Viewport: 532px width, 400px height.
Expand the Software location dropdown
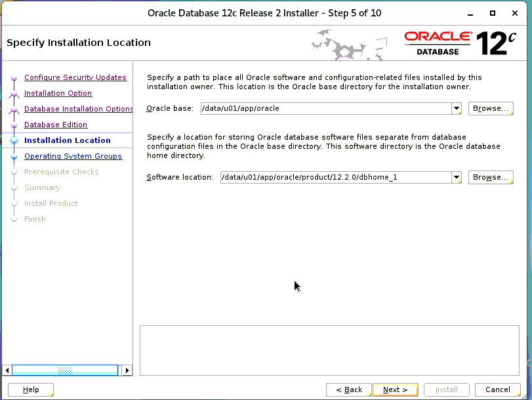(457, 177)
